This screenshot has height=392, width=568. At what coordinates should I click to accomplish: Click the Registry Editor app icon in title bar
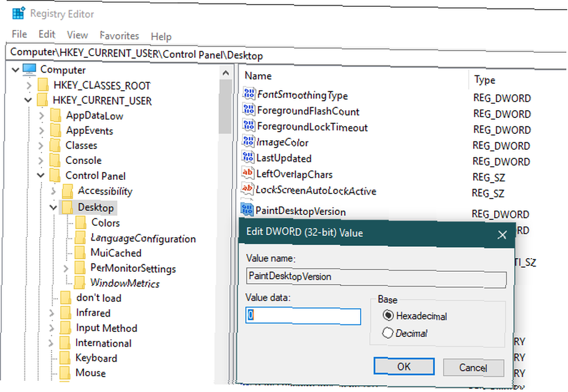[18, 13]
